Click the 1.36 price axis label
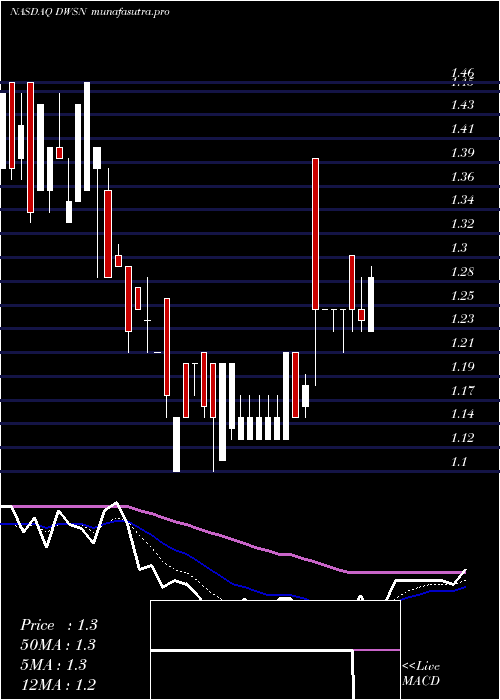This screenshot has height=700, width=500. coord(462,176)
